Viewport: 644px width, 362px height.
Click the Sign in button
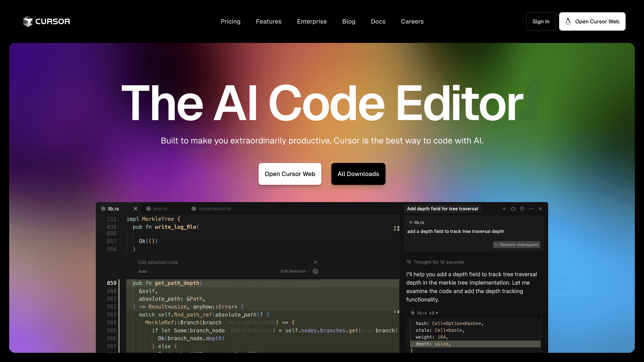541,21
